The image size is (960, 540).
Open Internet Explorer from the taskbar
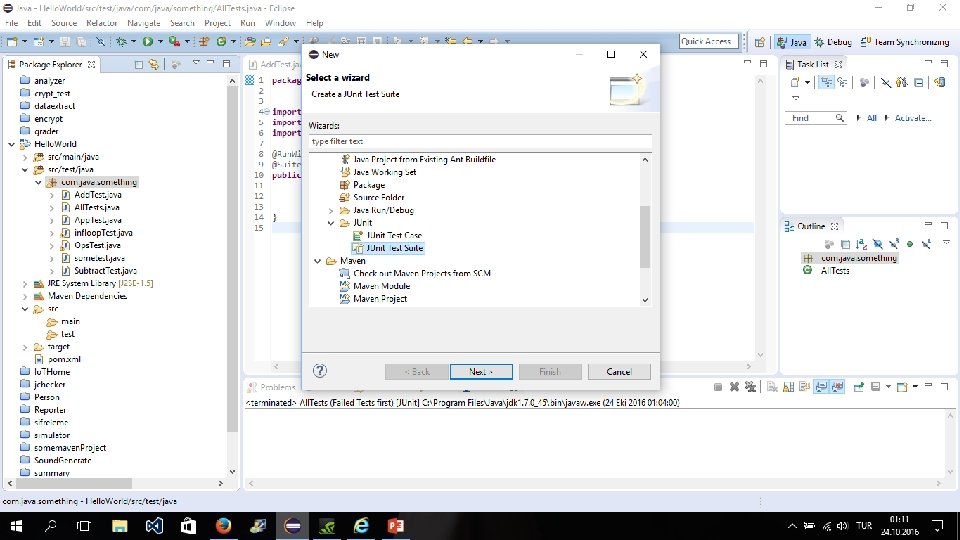[362, 526]
